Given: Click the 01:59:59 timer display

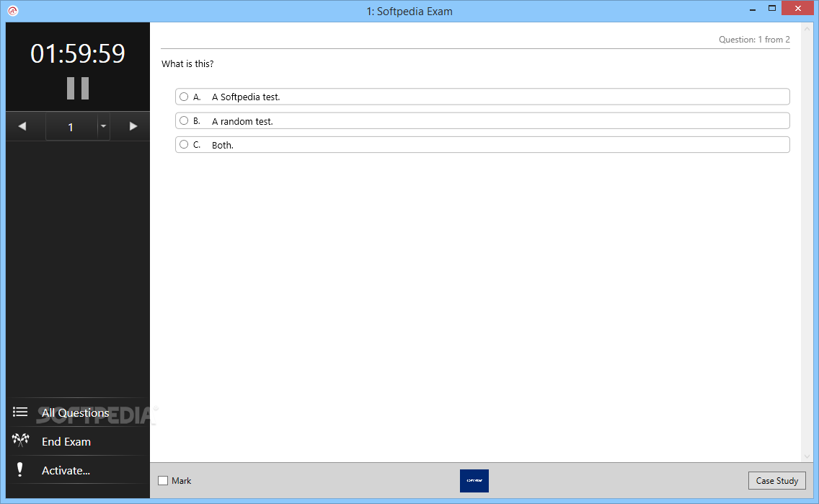Looking at the screenshot, I should click(78, 53).
